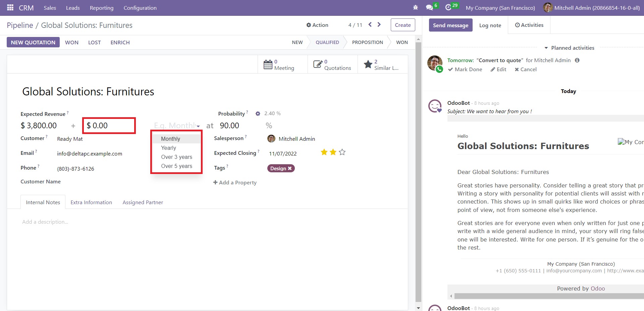
Task: Click the Enrich button
Action: [120, 42]
